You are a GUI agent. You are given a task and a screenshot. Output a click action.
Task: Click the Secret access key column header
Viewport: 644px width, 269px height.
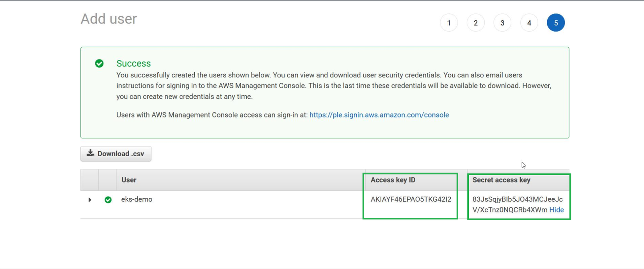click(501, 180)
